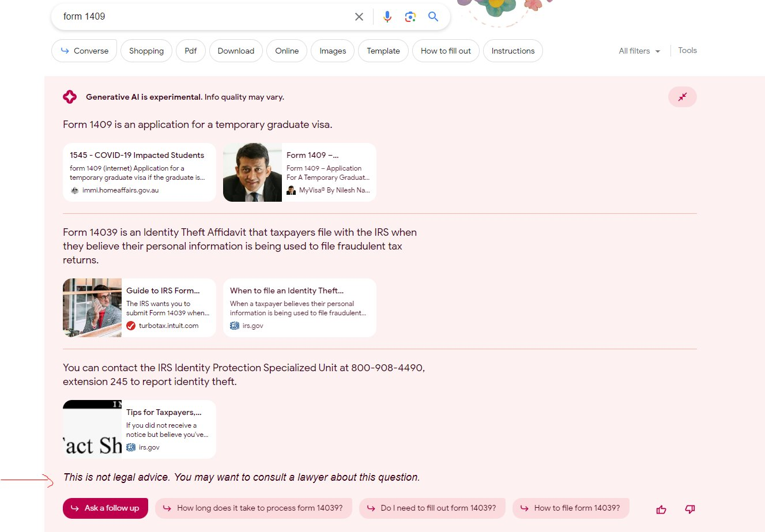Image resolution: width=765 pixels, height=532 pixels.
Task: Click the blue magnifier search icon
Action: pos(434,17)
